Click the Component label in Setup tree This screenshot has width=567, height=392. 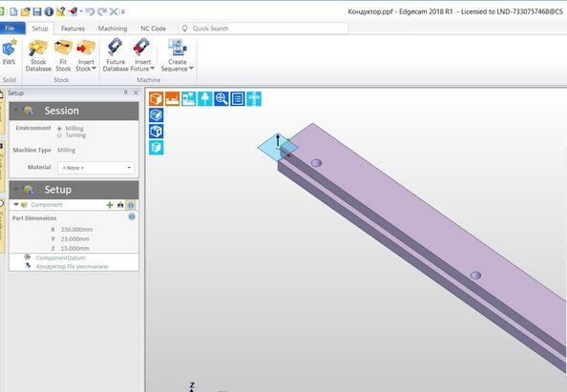[x=47, y=204]
